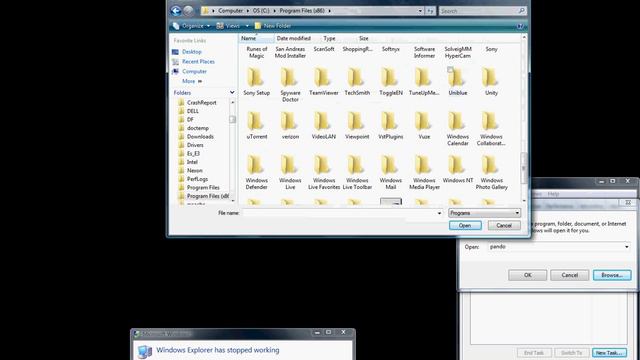Select the Windows Collaborat... folder
The width and height of the screenshot is (640, 360).
[x=491, y=129]
